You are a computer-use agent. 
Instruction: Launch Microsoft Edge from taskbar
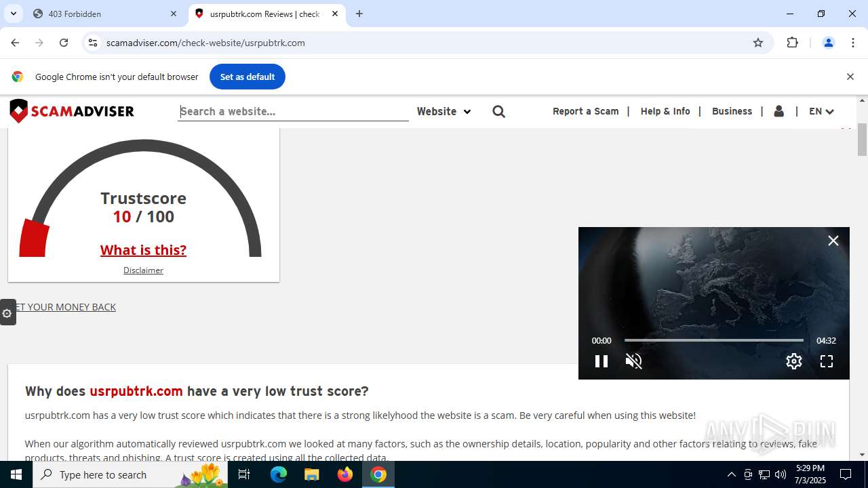[x=279, y=474]
